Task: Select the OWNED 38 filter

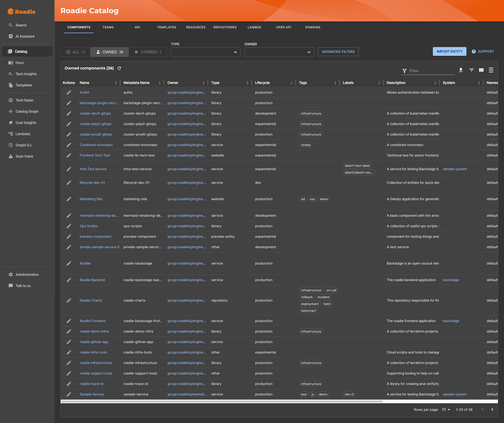Action: click(x=109, y=52)
